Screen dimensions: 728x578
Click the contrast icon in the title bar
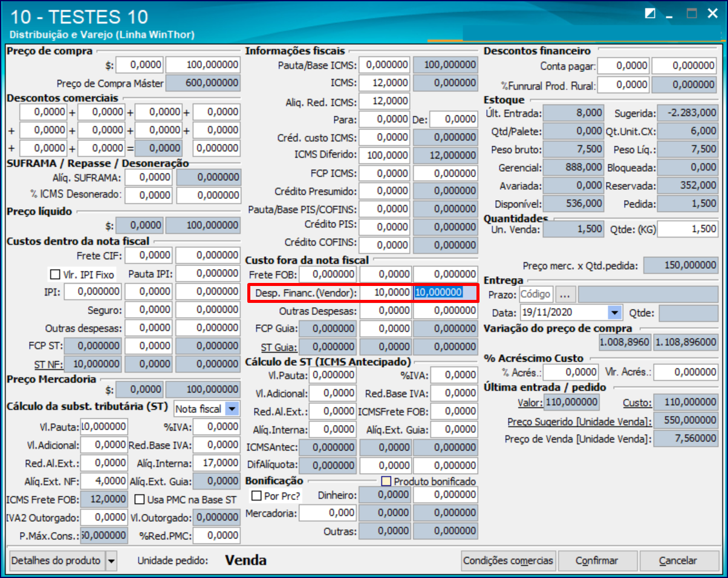651,14
